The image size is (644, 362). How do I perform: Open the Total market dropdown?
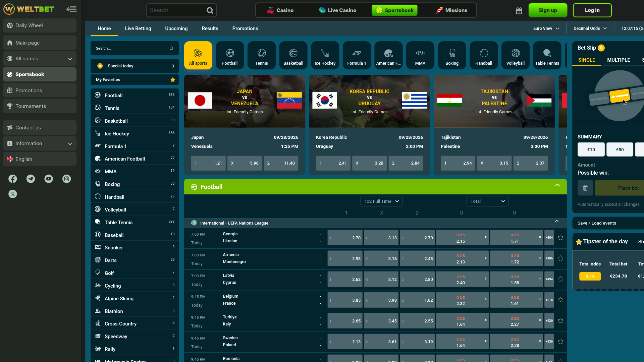click(x=487, y=201)
